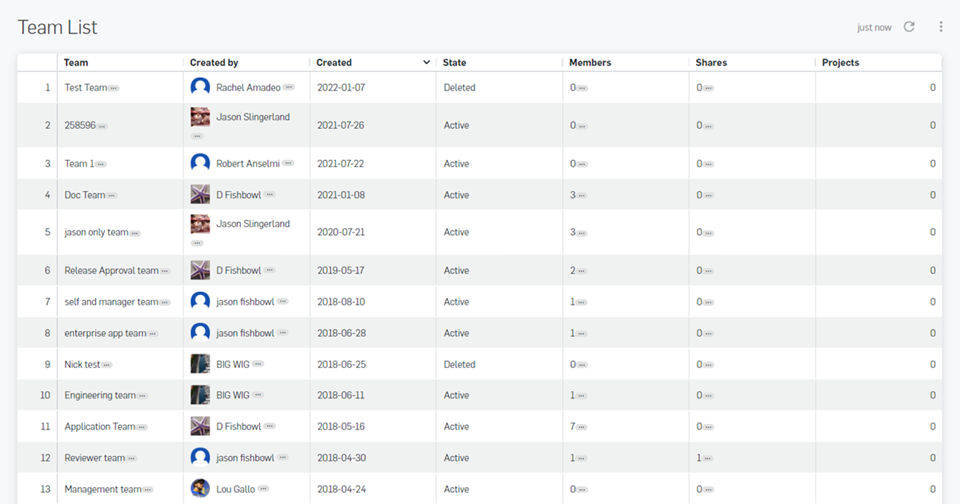Screen dimensions: 960x504
Task: Click the Members column header
Action: [590, 63]
